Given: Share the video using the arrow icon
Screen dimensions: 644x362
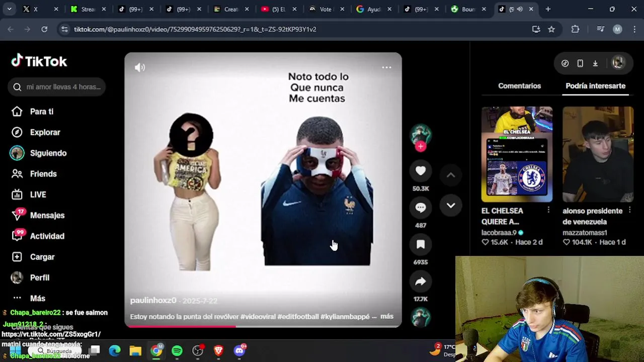Looking at the screenshot, I should point(421,282).
